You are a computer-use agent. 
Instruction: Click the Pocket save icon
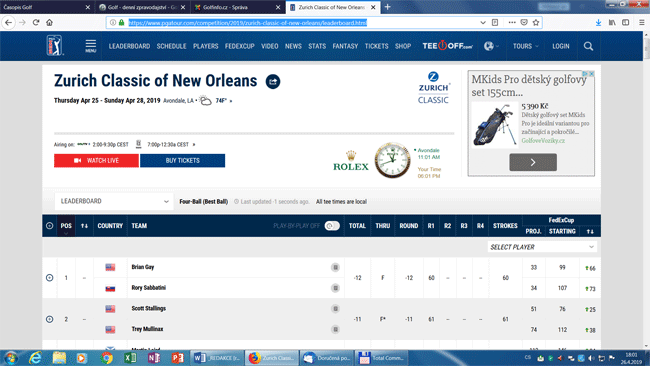point(524,22)
